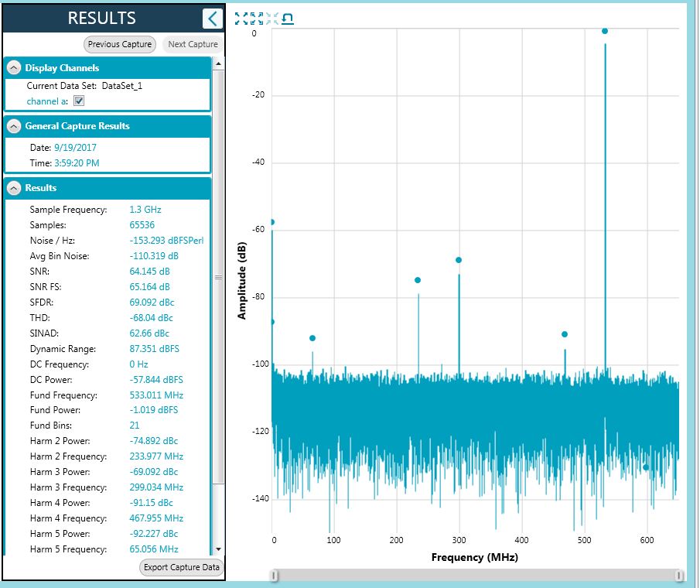Click the grayed-out shrink arrows icon
The height and width of the screenshot is (588, 700).
point(272,19)
